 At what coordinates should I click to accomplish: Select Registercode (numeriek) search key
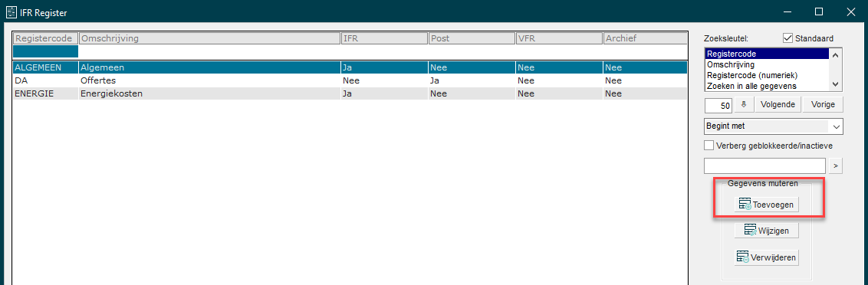tap(767, 75)
